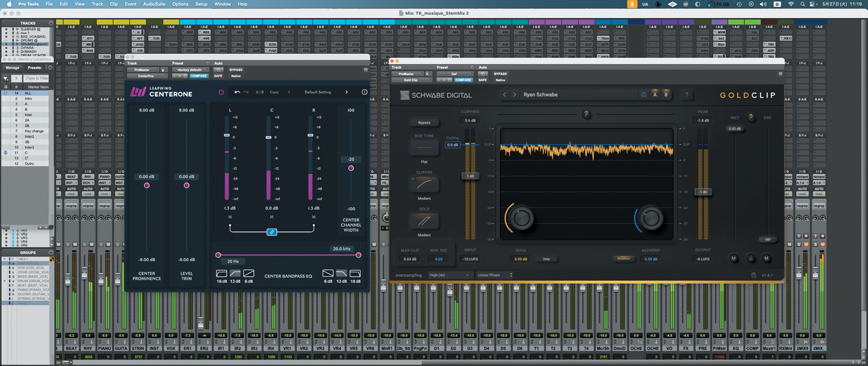Select the 18 dB high-pass slope icon
This screenshot has height=366, width=868.
221,273
